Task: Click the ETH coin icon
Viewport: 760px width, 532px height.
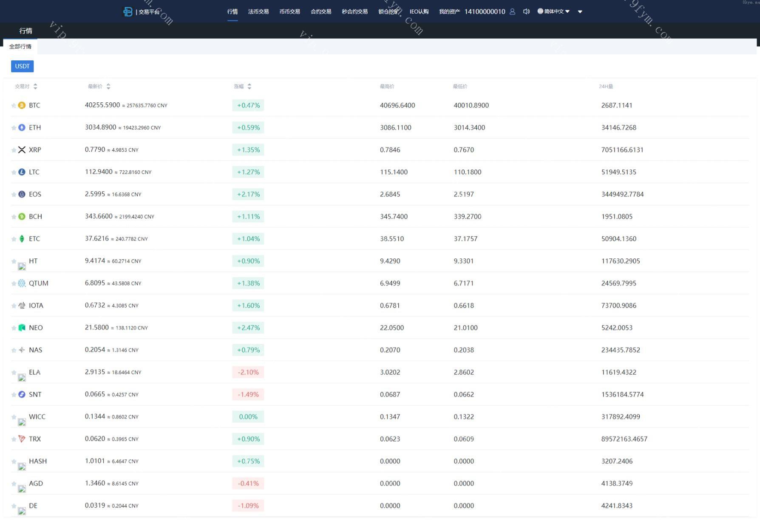Action: point(22,127)
